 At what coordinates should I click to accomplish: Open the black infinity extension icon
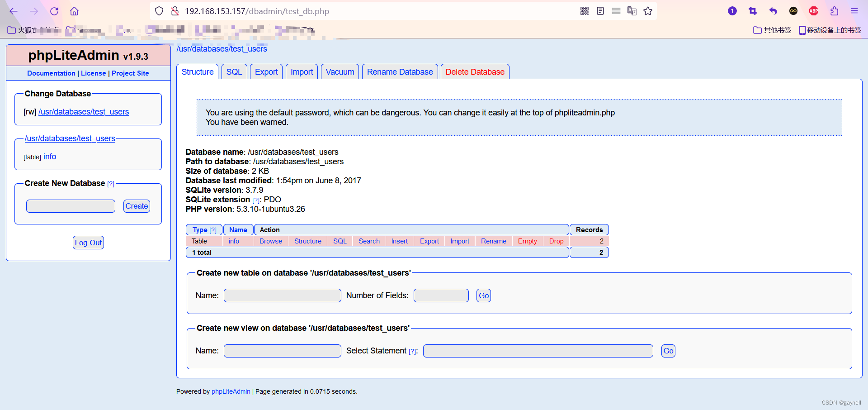tap(793, 11)
